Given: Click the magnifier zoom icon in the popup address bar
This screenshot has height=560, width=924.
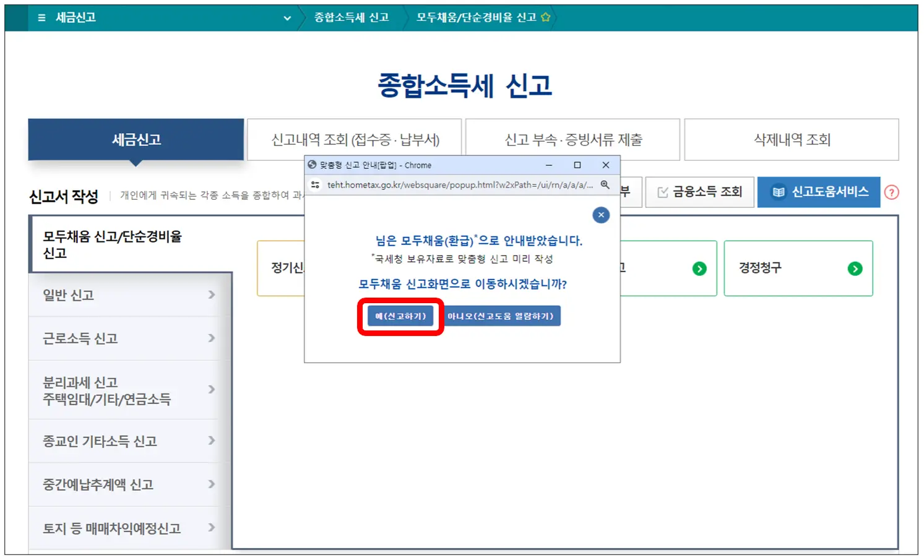Looking at the screenshot, I should [605, 185].
